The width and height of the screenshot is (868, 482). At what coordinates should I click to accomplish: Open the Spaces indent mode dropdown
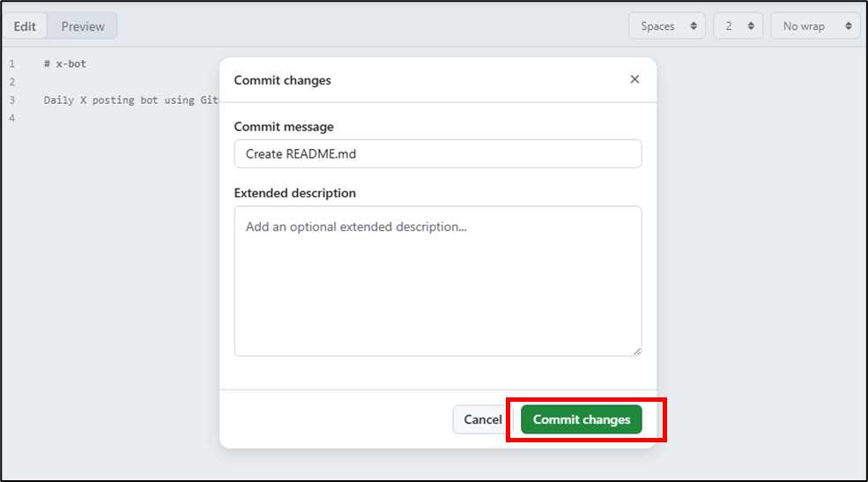(666, 26)
